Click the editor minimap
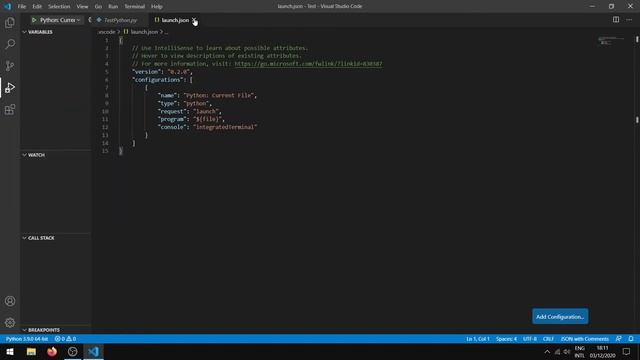Image resolution: width=640 pixels, height=360 pixels. click(611, 41)
